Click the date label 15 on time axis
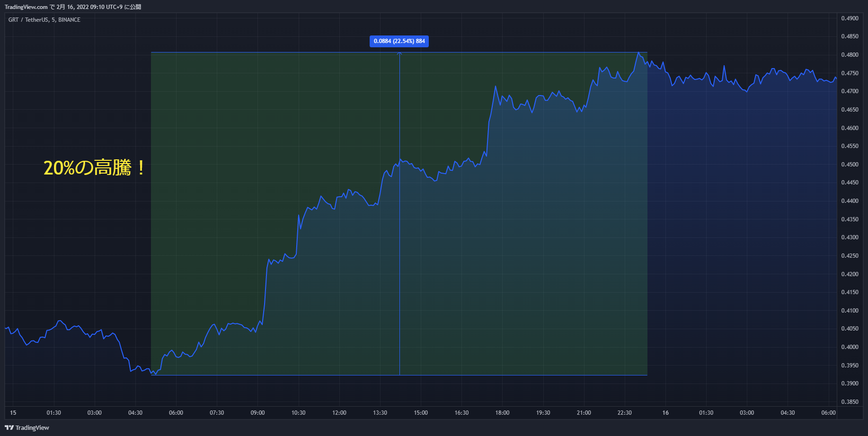This screenshot has height=436, width=868. (x=13, y=413)
